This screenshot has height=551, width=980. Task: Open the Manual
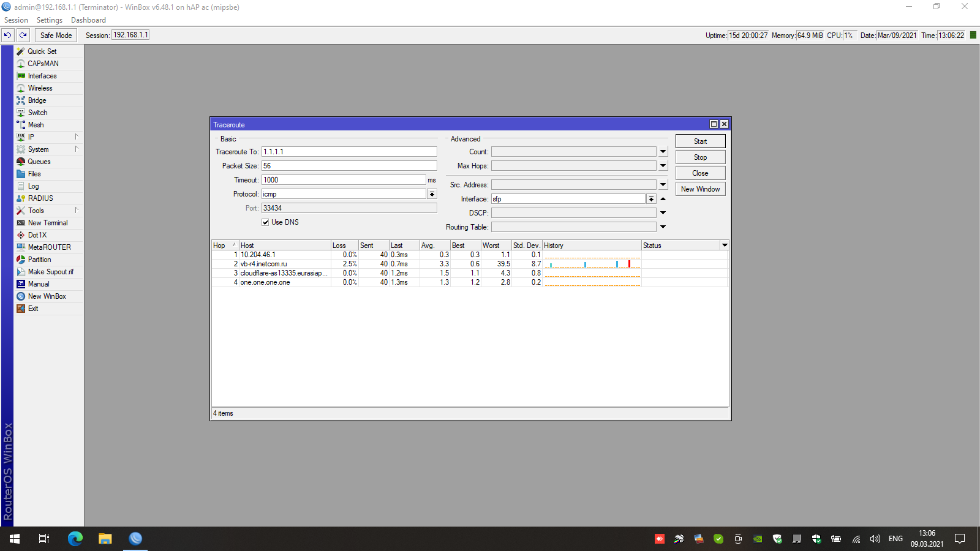(39, 284)
